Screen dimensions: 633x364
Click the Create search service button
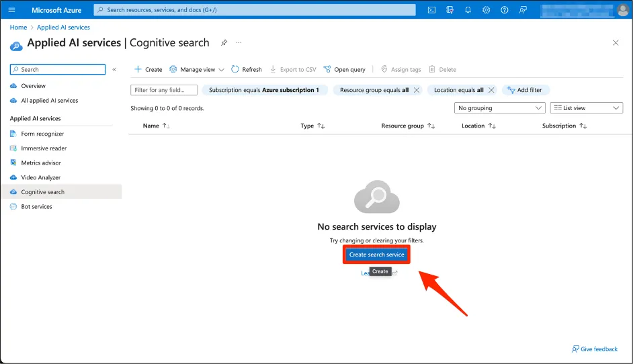pos(377,255)
